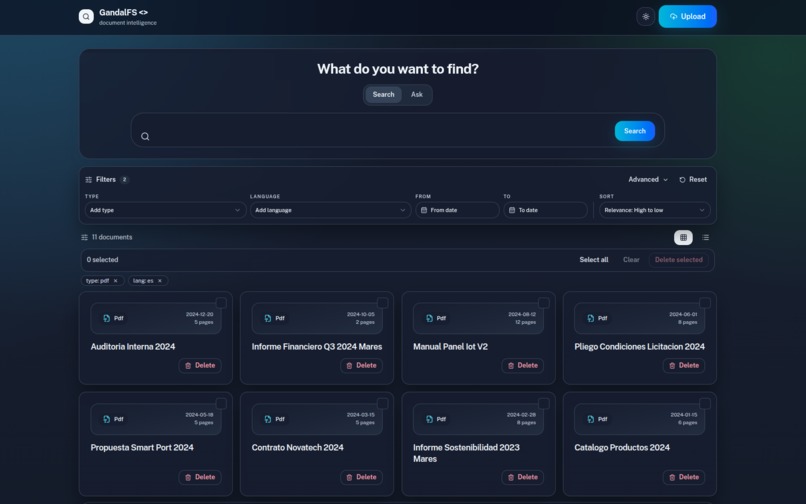Select Informe Sostenibilidad 2023 Mares checkbox
This screenshot has height=504, width=806.
(543, 403)
